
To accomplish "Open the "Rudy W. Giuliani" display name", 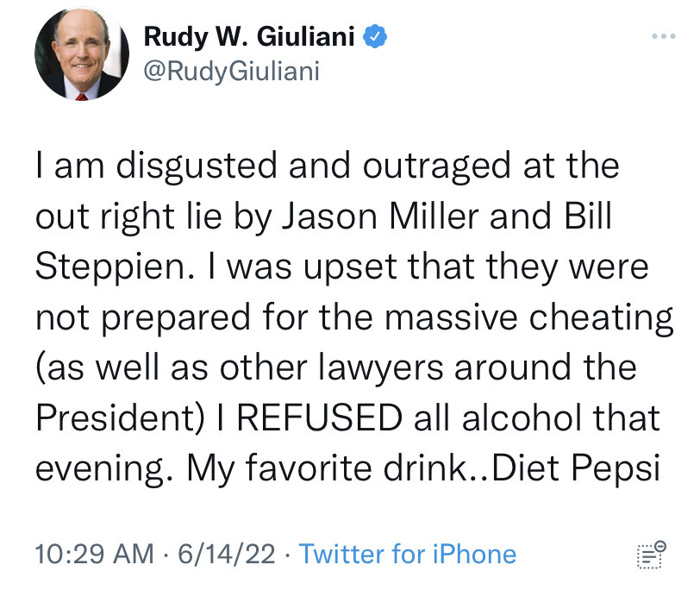I will [x=249, y=36].
